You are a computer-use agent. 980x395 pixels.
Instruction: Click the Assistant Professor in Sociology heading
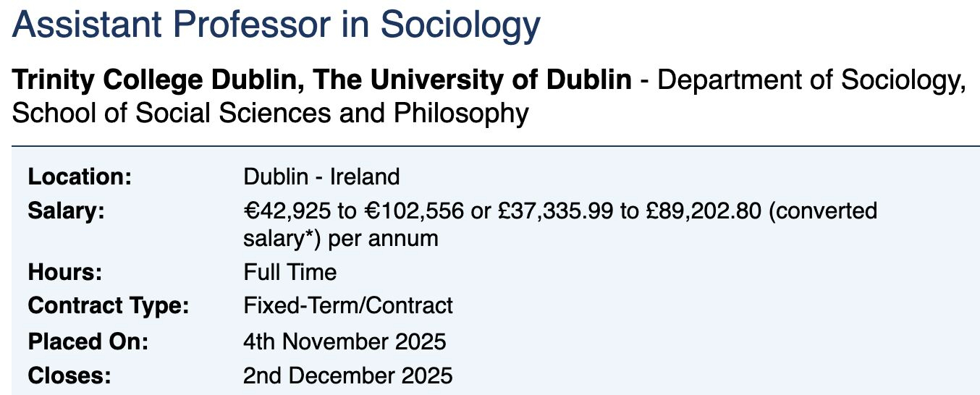276,25
